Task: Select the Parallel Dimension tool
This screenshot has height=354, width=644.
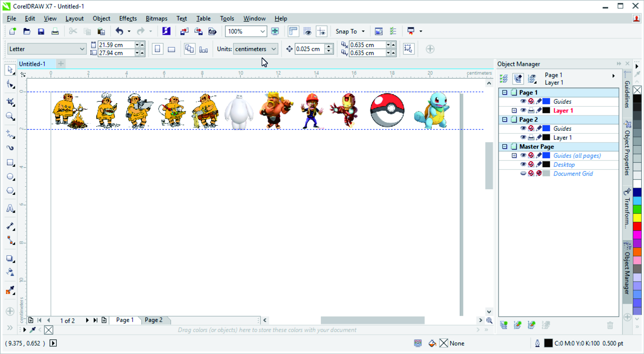Action: point(10,226)
